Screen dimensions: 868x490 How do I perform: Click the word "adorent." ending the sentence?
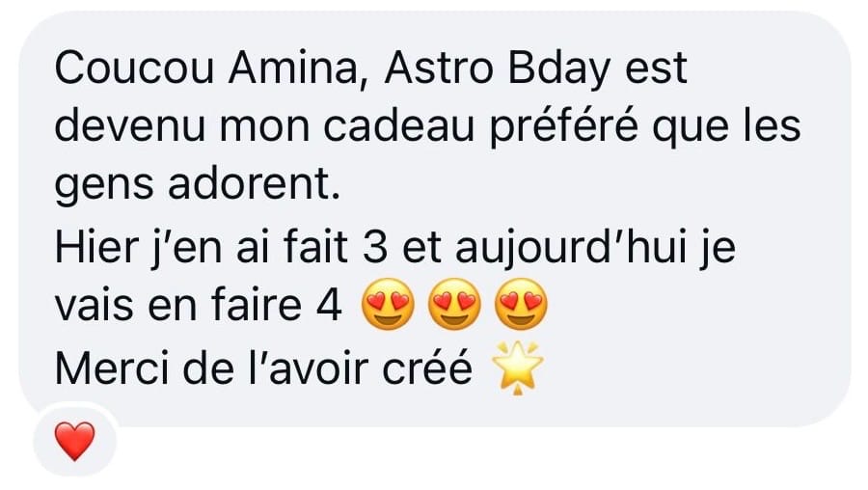coord(254,185)
